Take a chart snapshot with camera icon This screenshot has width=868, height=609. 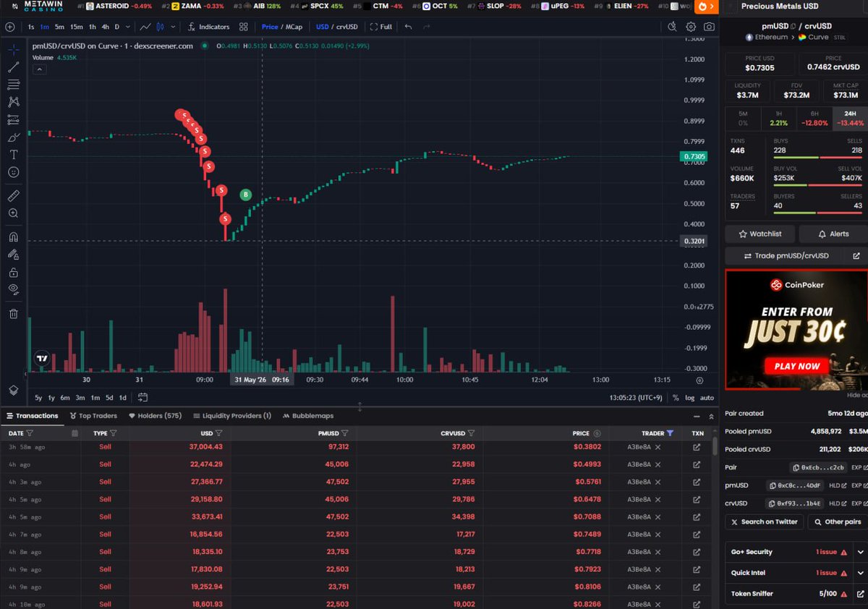(710, 27)
